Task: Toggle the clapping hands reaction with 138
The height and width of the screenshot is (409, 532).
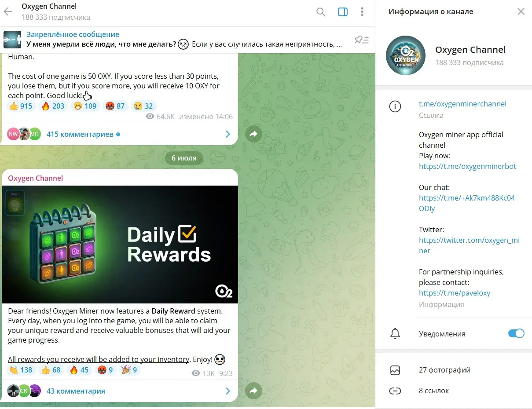Action: pyautogui.click(x=21, y=370)
